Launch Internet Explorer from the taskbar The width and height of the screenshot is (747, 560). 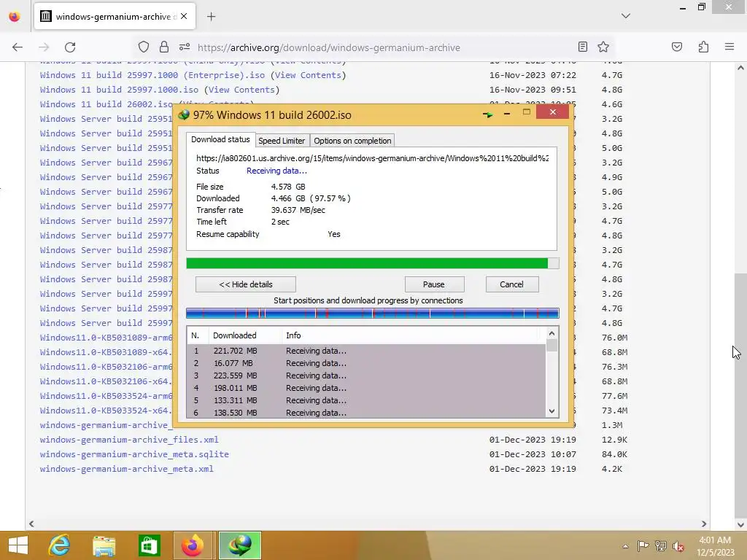(60, 545)
